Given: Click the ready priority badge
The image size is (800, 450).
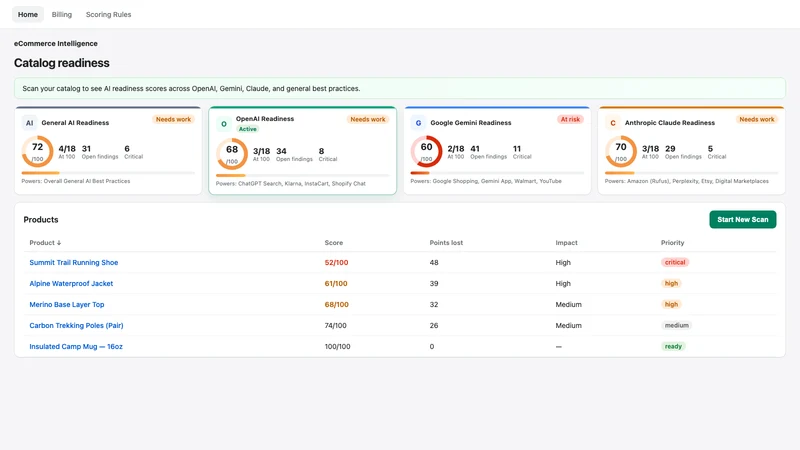Looking at the screenshot, I should (x=673, y=346).
